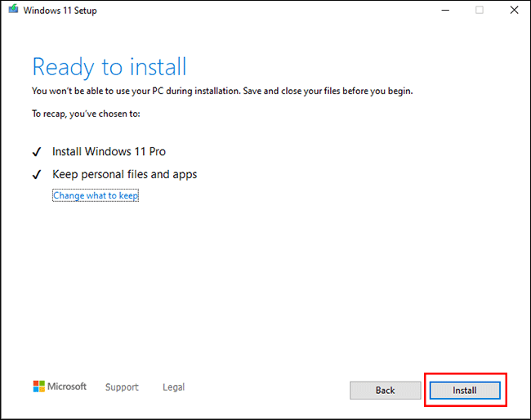Viewport: 531px width, 420px height.
Task: Close the Windows 11 Setup window
Action: (514, 10)
